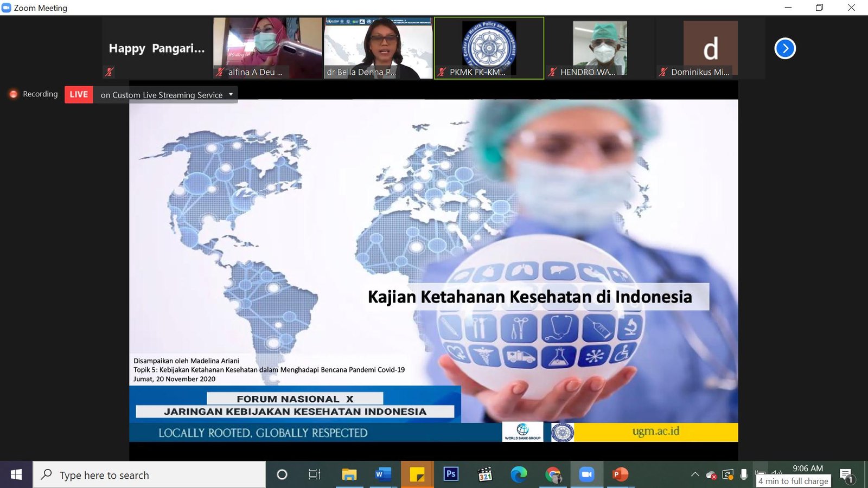Select HENDRO WA participant video tile

[x=599, y=48]
